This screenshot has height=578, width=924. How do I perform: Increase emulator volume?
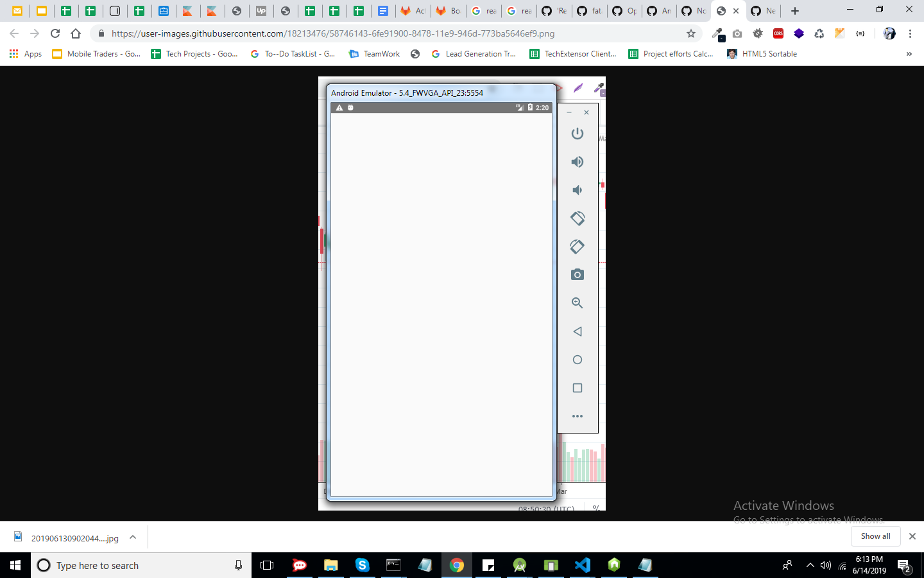coord(577,162)
